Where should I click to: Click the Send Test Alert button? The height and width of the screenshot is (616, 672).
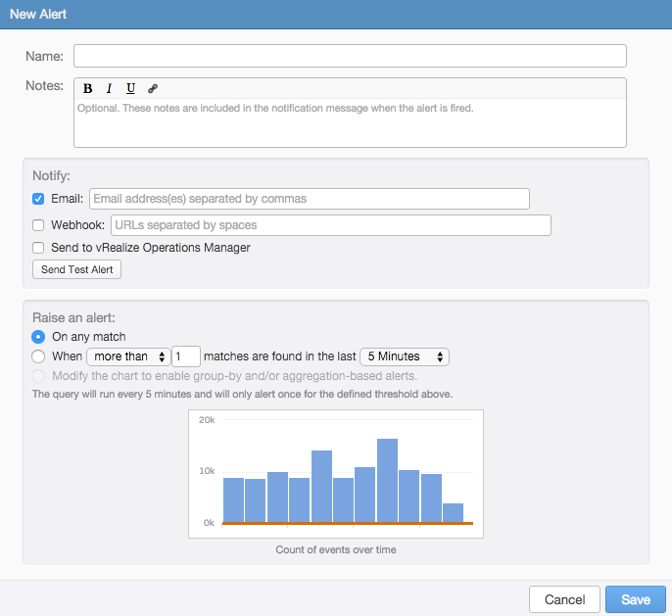point(77,269)
